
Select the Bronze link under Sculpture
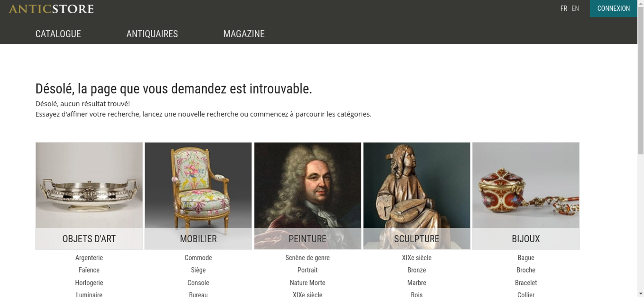[417, 270]
